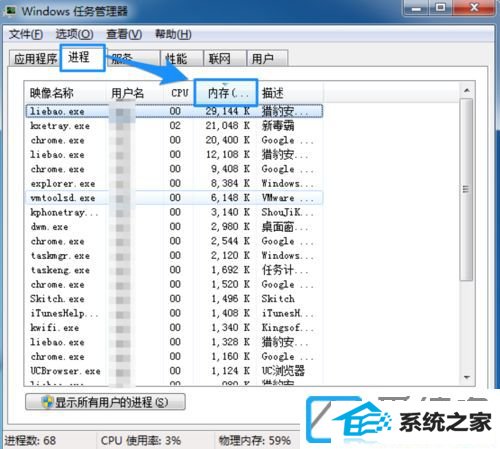Open the 帮助(H) menu

[173, 34]
